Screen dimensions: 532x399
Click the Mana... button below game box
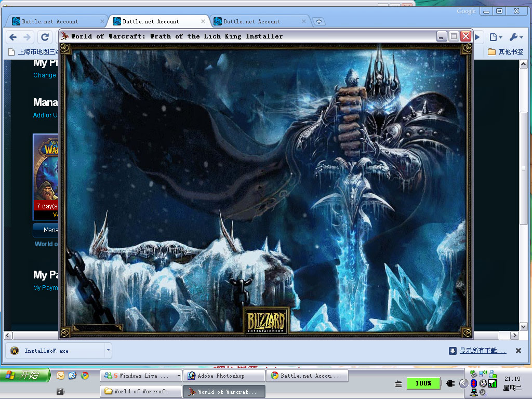pos(46,230)
